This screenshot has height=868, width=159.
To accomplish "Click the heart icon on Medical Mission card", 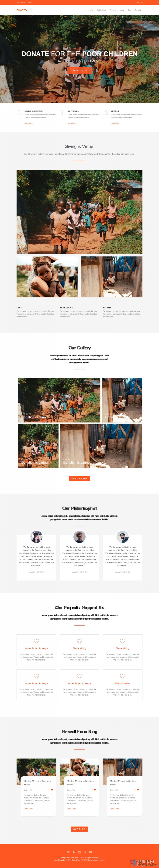I will (x=122, y=676).
